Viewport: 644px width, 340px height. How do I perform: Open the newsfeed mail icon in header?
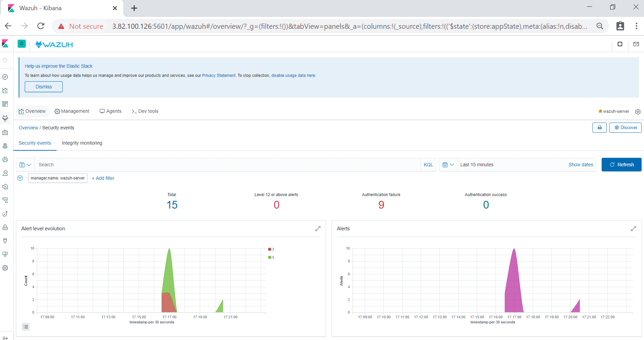pos(636,44)
